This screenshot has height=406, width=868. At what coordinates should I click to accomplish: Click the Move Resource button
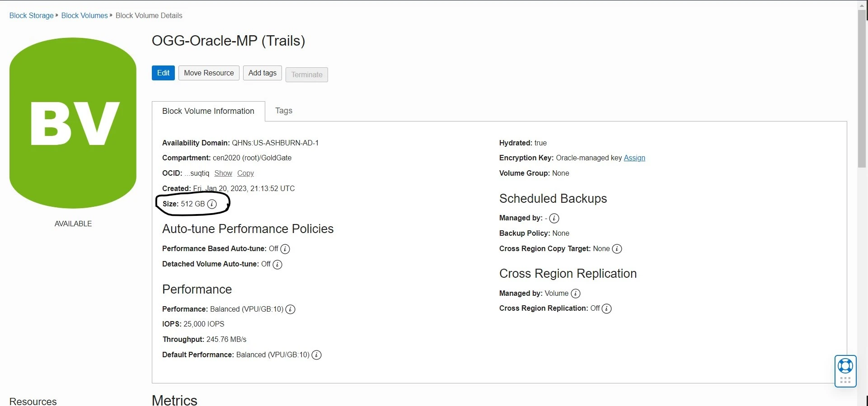209,73
